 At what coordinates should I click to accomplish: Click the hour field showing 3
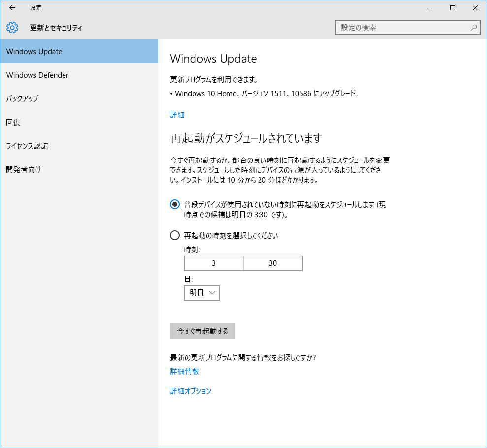pyautogui.click(x=214, y=263)
